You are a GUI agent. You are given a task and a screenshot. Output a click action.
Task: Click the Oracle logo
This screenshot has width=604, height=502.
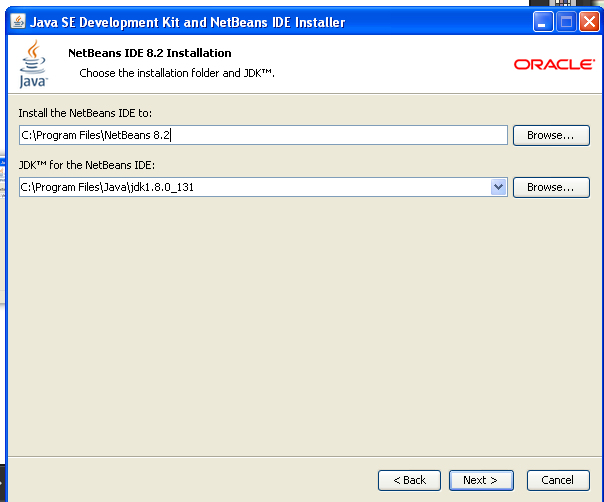(554, 64)
